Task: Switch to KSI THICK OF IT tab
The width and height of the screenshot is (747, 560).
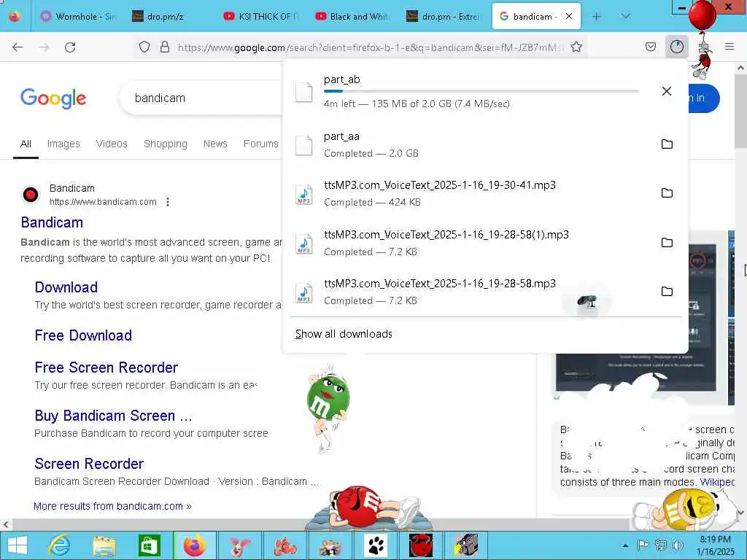Action: click(262, 17)
